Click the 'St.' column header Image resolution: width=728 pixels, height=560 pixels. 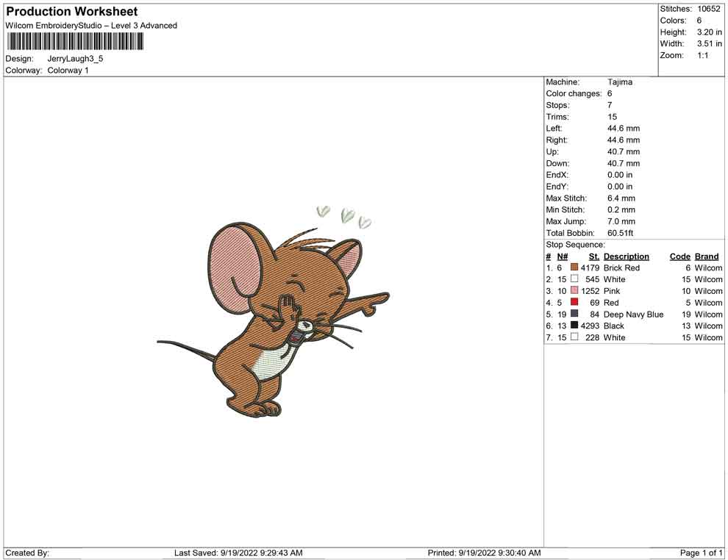pyautogui.click(x=594, y=256)
